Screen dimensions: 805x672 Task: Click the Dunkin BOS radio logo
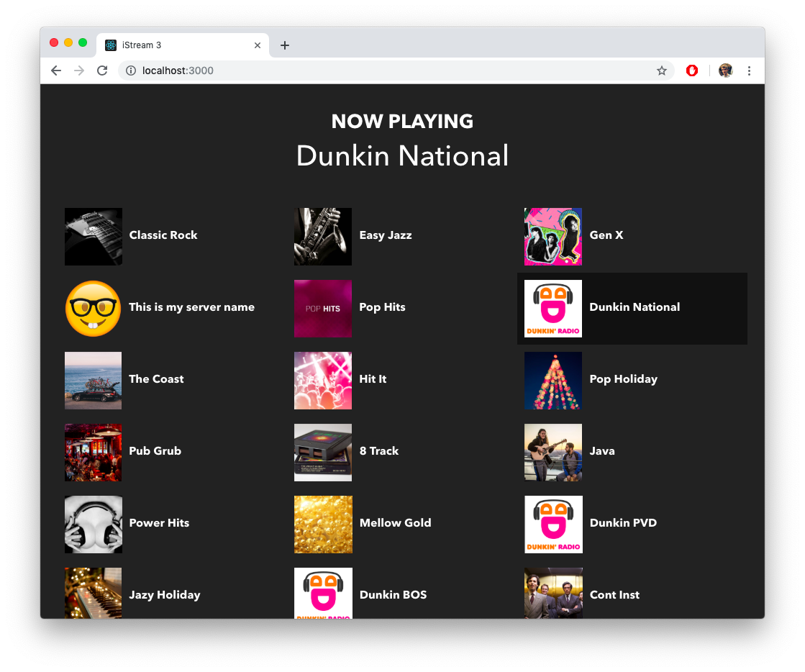tap(323, 593)
